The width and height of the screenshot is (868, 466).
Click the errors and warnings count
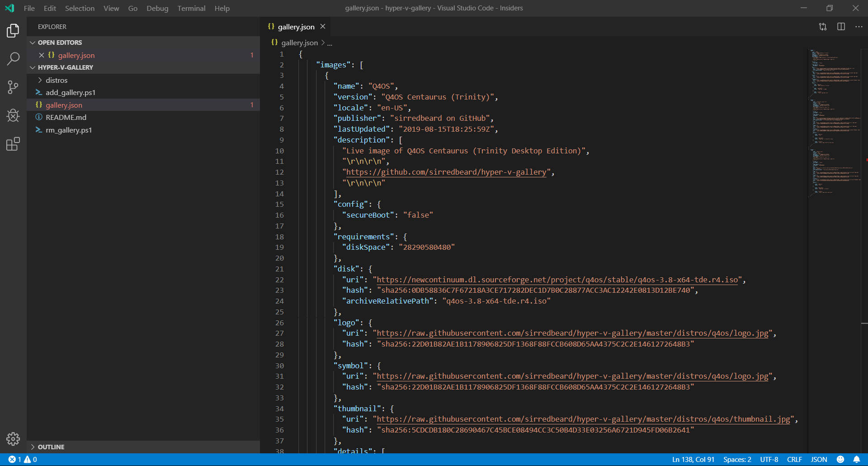23,459
